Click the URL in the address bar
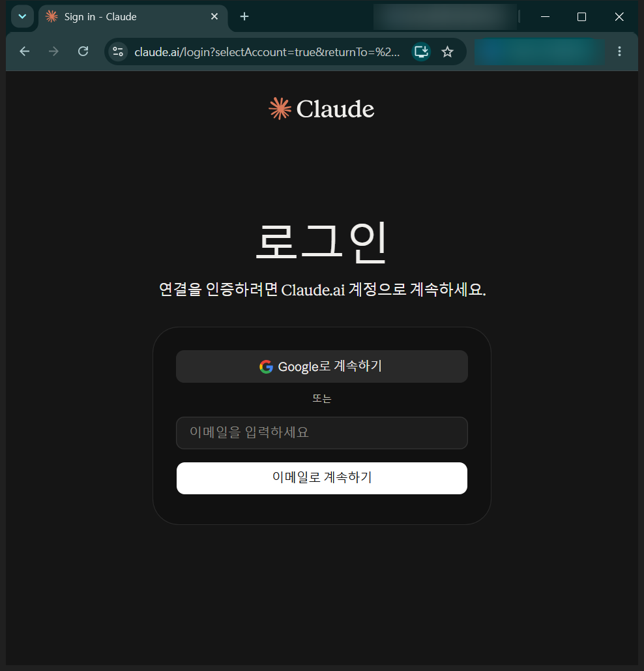This screenshot has width=644, height=671. 267,52
